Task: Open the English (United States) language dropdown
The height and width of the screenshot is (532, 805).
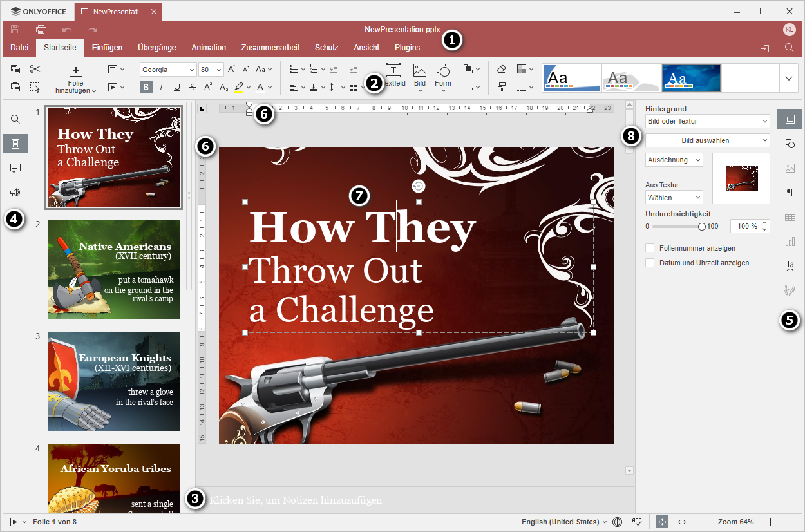Action: [x=564, y=522]
